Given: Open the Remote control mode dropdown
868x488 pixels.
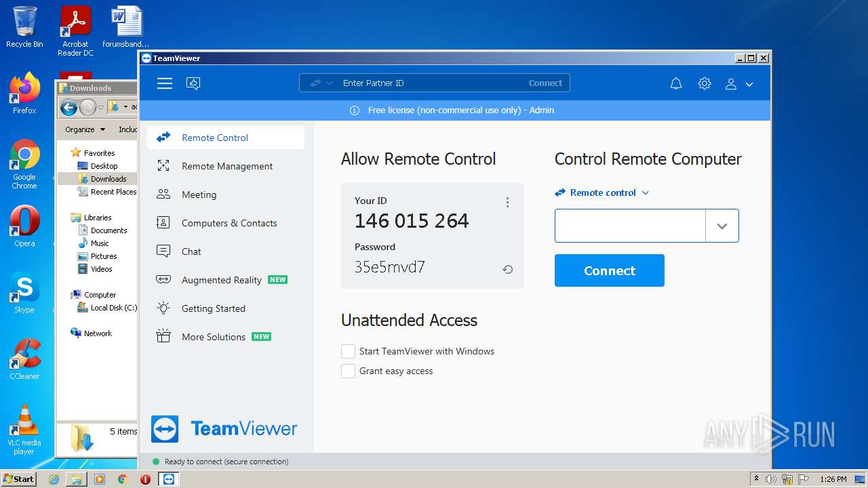Looking at the screenshot, I should [602, 192].
